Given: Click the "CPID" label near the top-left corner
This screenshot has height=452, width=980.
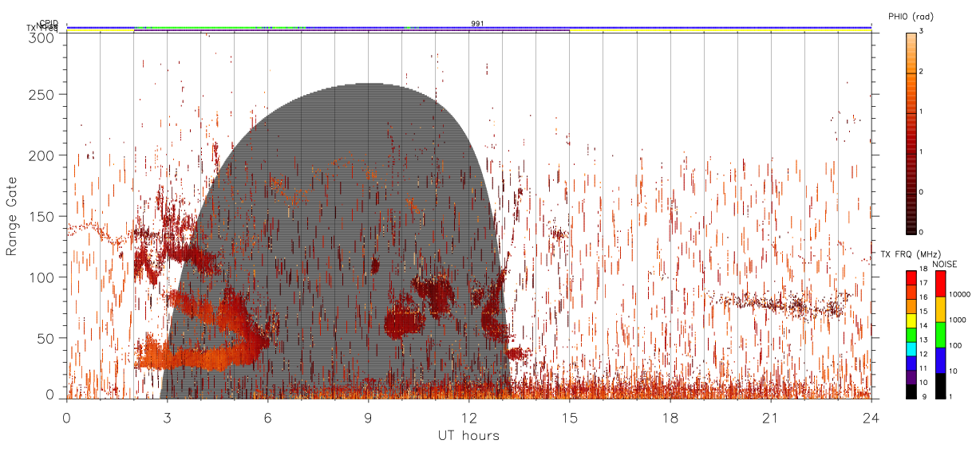Looking at the screenshot, I should coord(48,23).
